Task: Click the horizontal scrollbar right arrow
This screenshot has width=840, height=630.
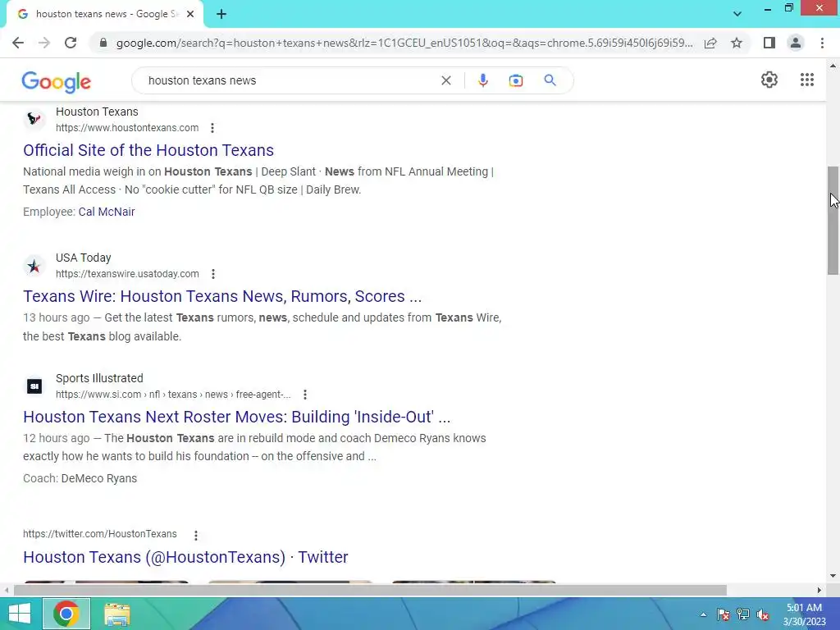Action: point(819,591)
